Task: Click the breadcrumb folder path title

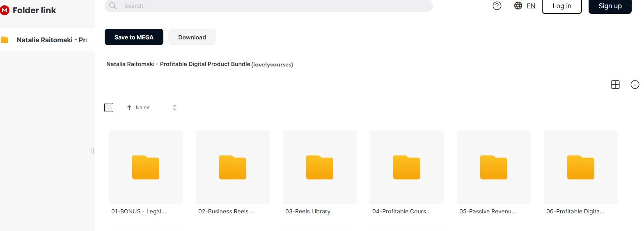Action: tap(178, 64)
